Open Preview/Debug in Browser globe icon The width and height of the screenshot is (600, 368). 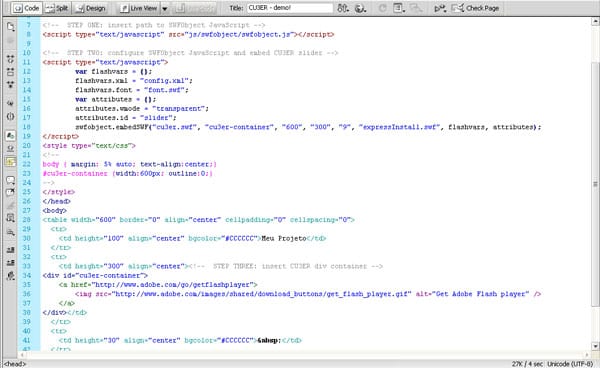pos(360,8)
